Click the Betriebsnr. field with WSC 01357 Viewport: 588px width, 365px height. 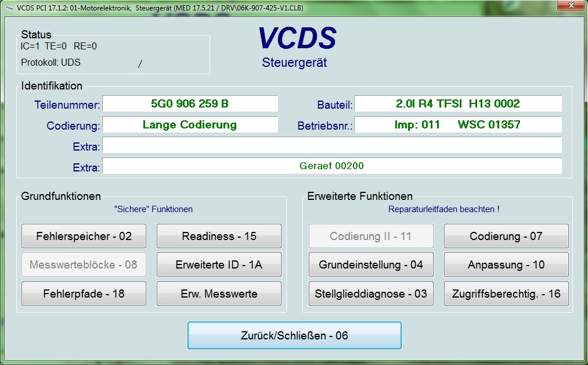coord(457,125)
